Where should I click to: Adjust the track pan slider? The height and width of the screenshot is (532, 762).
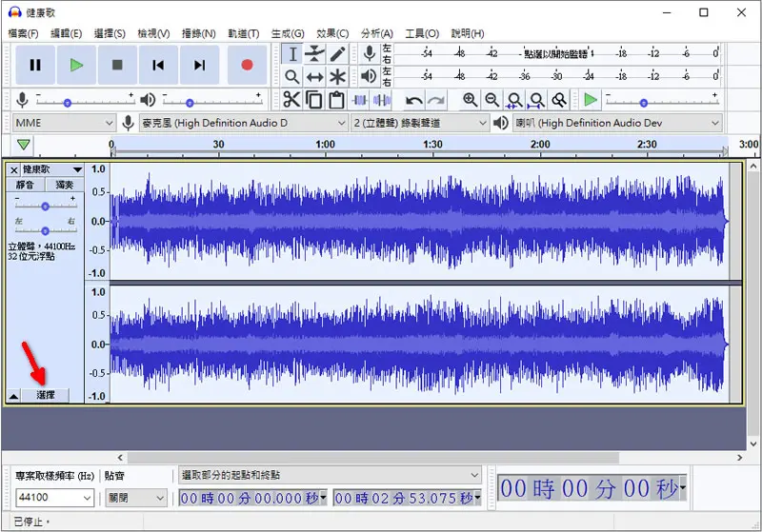click(x=45, y=230)
